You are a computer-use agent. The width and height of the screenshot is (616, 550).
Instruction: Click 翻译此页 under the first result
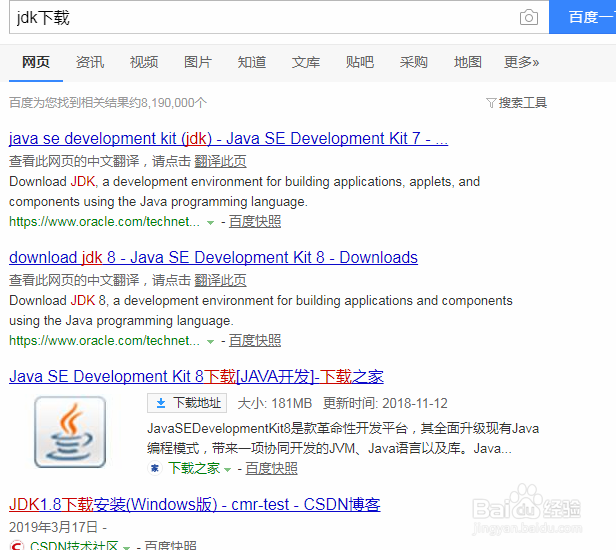coord(220,161)
